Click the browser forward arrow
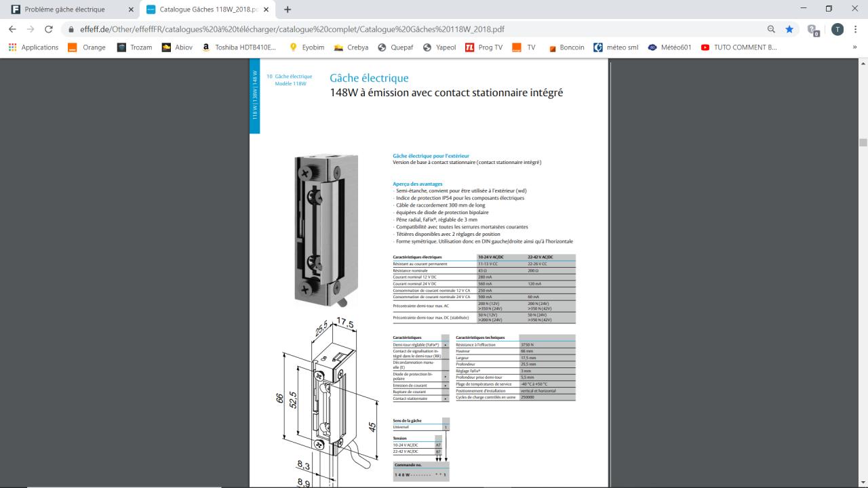Image resolution: width=868 pixels, height=488 pixels. click(x=31, y=29)
